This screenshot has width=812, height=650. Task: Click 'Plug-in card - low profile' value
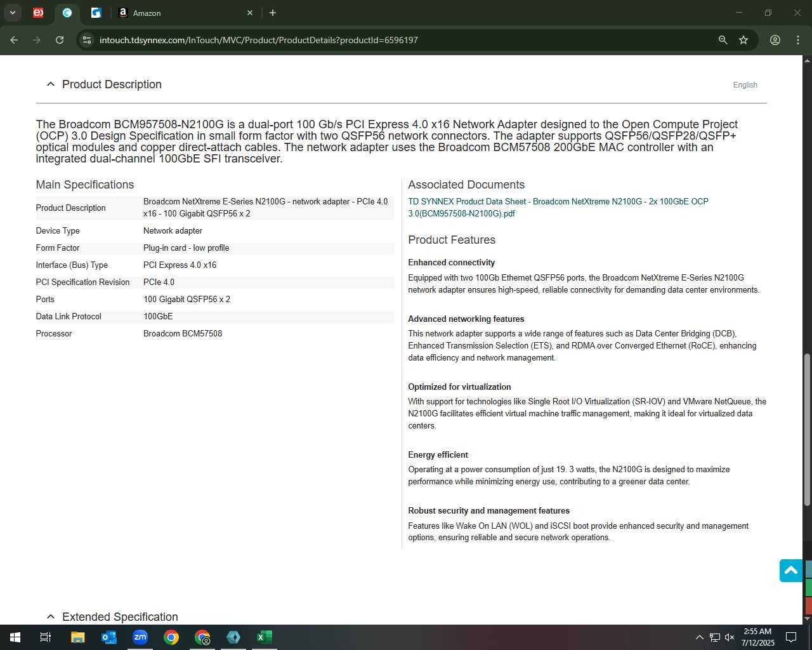[x=186, y=248]
